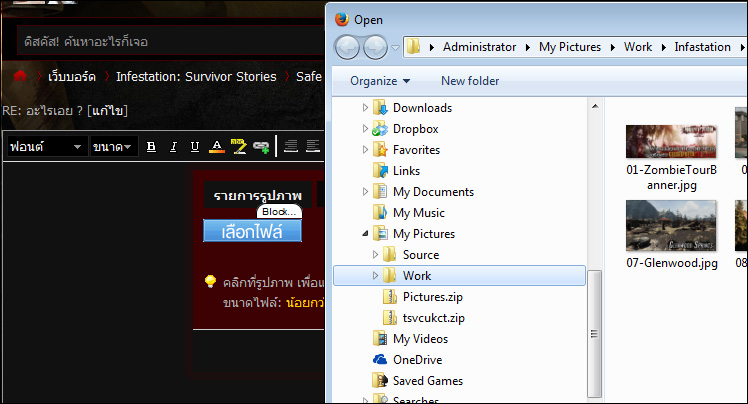Collapse the My Pictures tree node
The width and height of the screenshot is (748, 404).
365,234
